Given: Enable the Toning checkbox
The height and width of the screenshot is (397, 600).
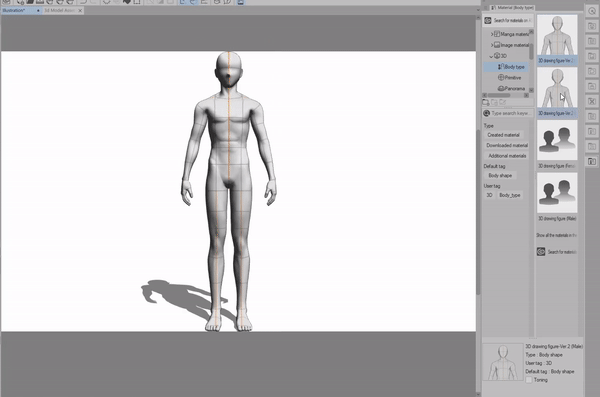Looking at the screenshot, I should [x=529, y=380].
